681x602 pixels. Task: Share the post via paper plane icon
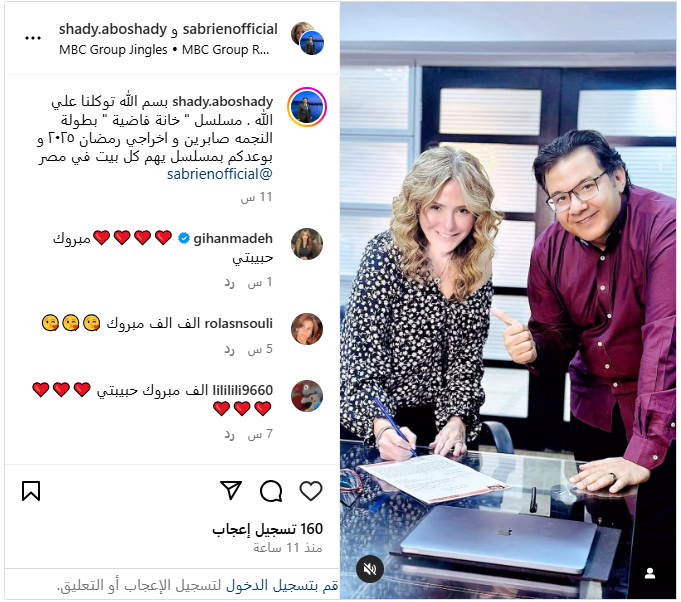point(231,491)
